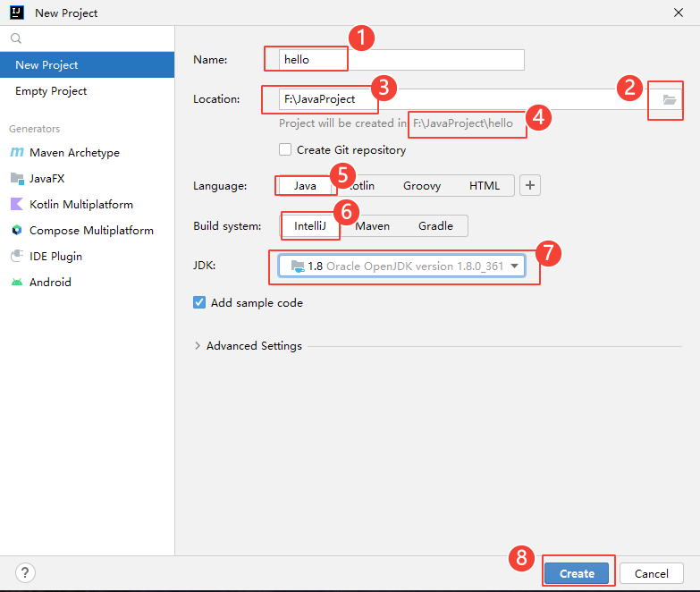Click the 'New Project' title bar text

pyautogui.click(x=66, y=13)
